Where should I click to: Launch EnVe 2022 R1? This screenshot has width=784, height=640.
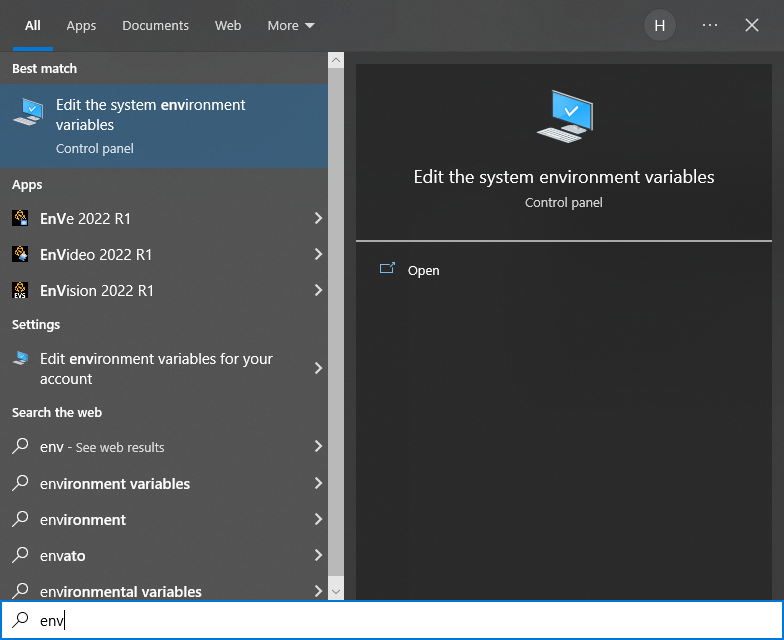click(164, 218)
